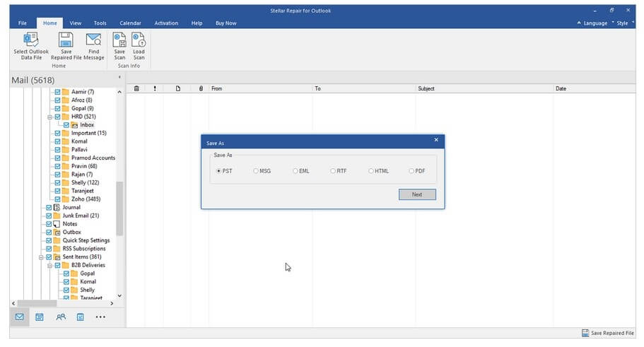Screen dimensions: 644x347
Task: Click the Journal folder icon
Action: click(57, 207)
